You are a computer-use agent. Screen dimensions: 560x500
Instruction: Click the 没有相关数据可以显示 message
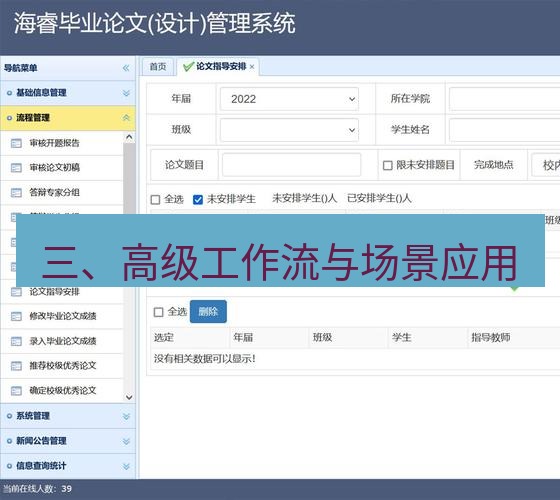click(205, 359)
